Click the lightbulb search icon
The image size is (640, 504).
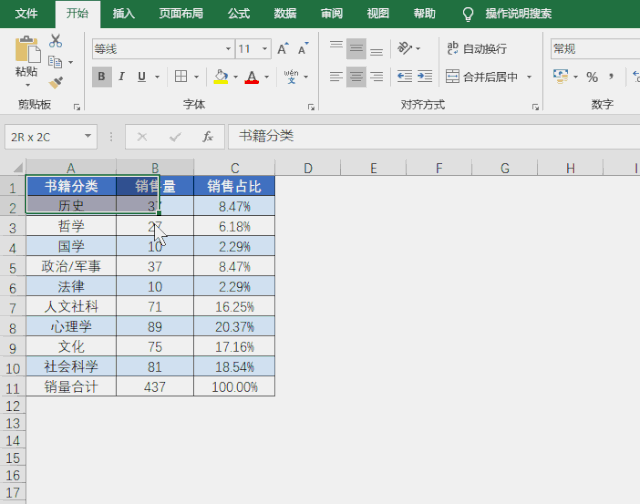468,14
